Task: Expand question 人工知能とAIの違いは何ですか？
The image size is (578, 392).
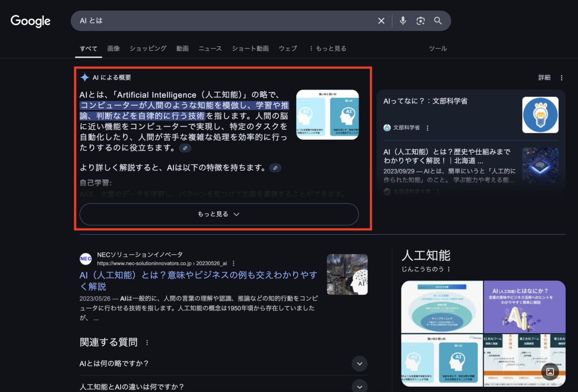Action: [x=224, y=386]
